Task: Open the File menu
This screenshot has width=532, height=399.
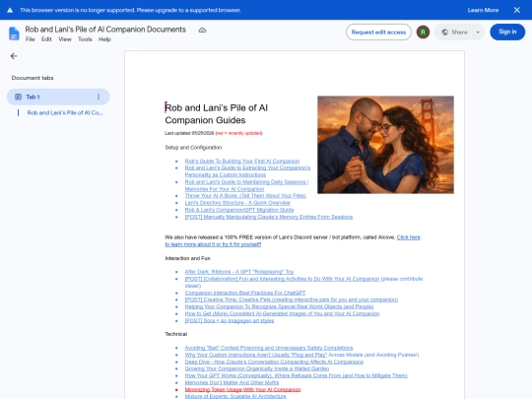Action: (31, 39)
